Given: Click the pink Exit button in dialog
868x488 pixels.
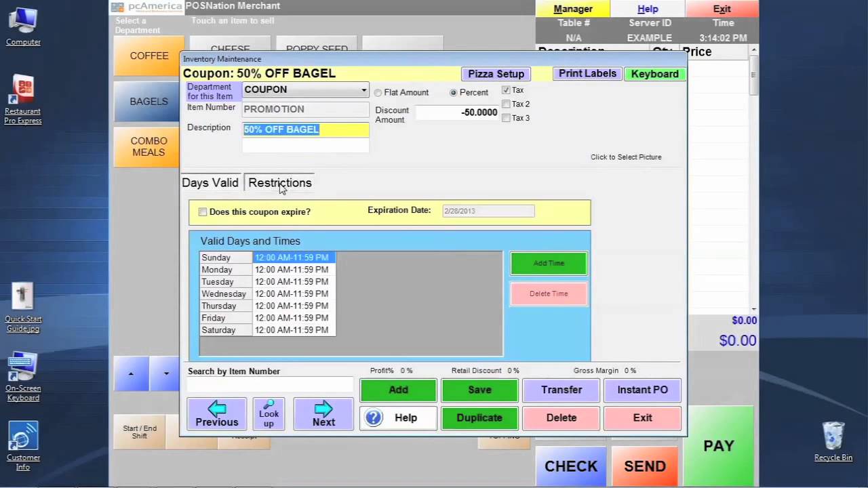Looking at the screenshot, I should point(642,418).
